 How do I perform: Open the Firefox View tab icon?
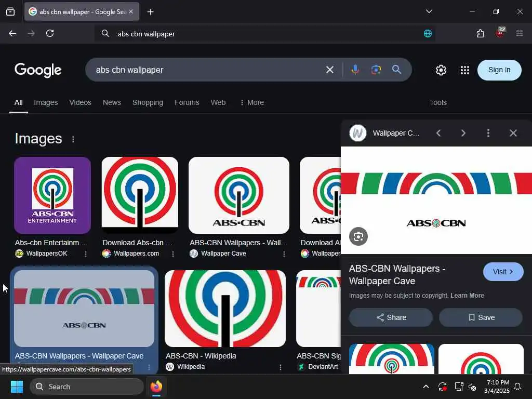[x=10, y=12]
